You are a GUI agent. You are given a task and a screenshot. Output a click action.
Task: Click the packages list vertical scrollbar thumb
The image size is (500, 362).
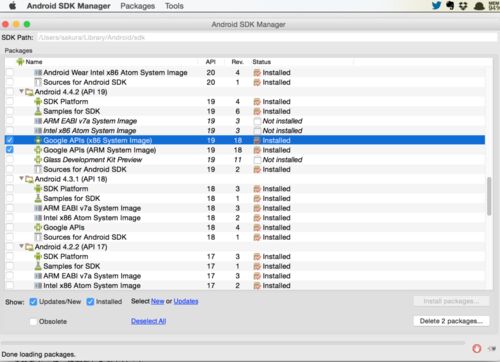(489, 197)
